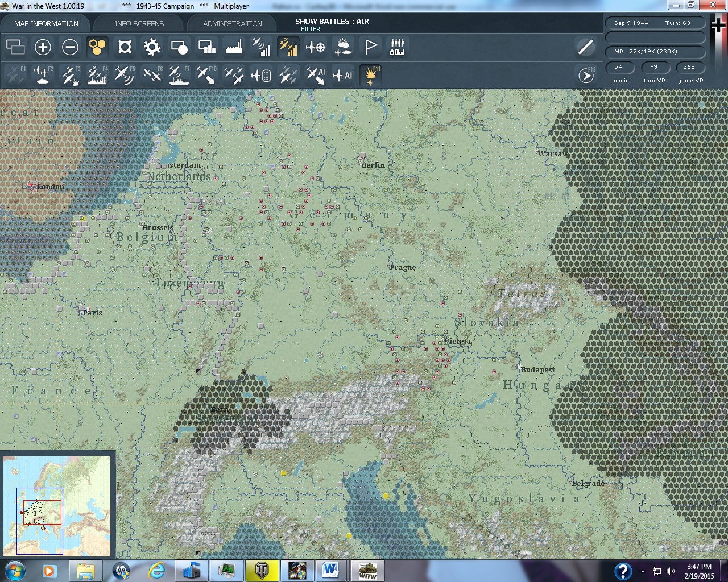Click the people over city icon

click(x=398, y=47)
